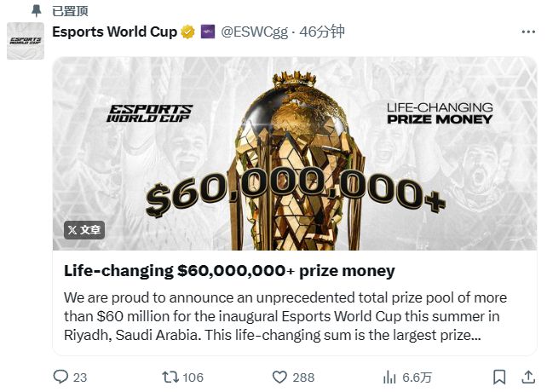This screenshot has height=392, width=547.
Task: Open the @ESWCgg handle link
Action: click(x=256, y=32)
